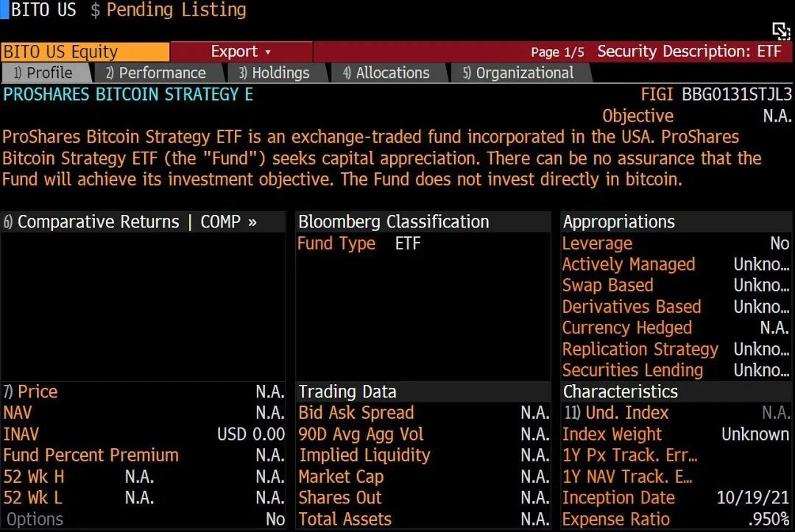
Task: Click the Pending Listing link
Action: click(x=174, y=10)
